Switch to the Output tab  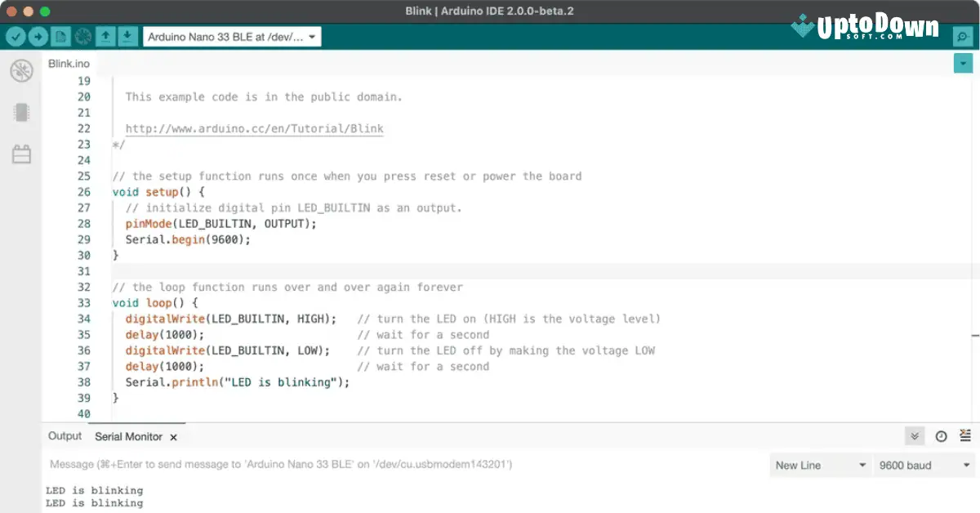tap(64, 436)
